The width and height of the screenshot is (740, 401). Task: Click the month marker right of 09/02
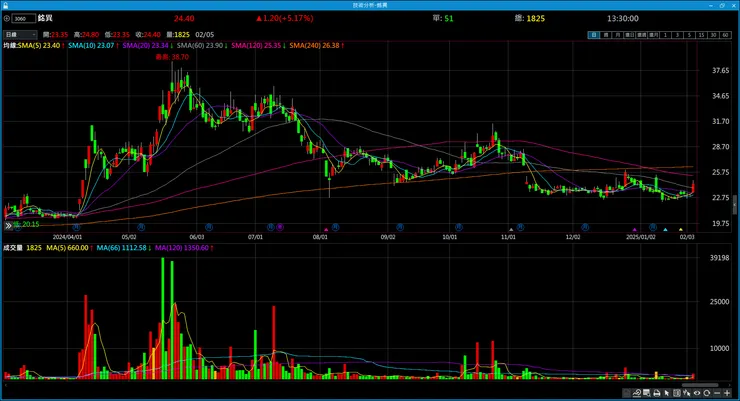click(400, 227)
